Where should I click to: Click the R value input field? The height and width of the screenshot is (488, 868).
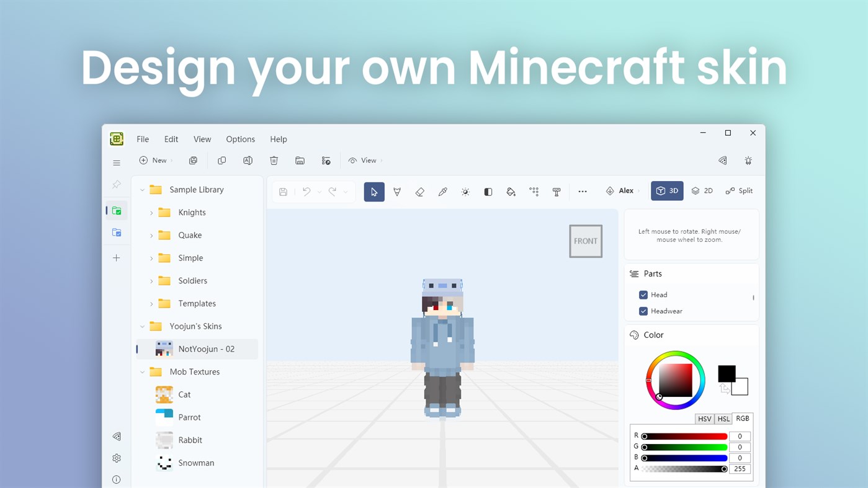coord(740,437)
